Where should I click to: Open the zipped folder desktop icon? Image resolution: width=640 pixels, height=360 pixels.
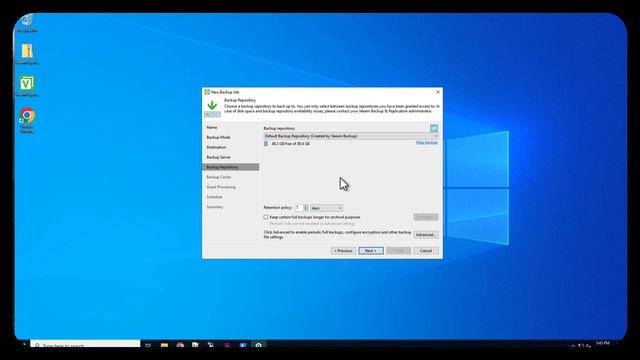(x=27, y=54)
